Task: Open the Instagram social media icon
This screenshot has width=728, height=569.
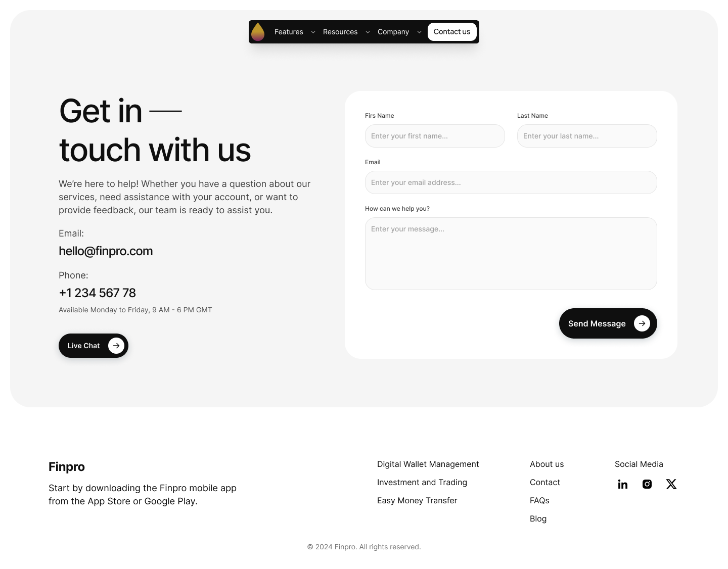Action: click(x=647, y=484)
